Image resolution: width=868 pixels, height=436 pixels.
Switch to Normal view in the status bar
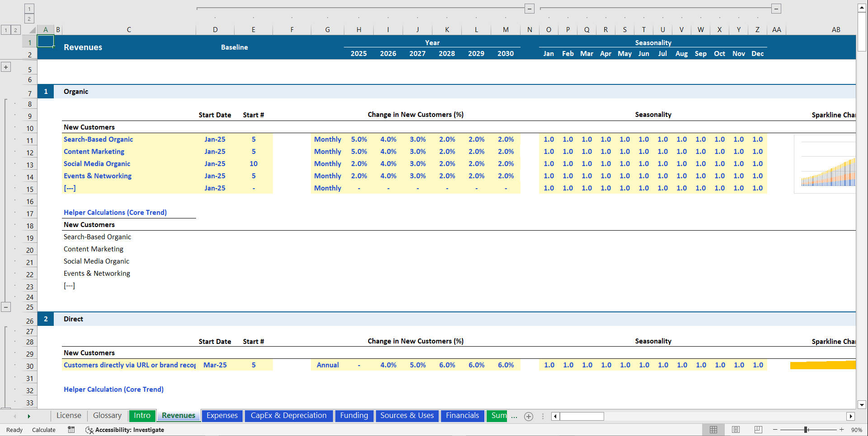714,430
